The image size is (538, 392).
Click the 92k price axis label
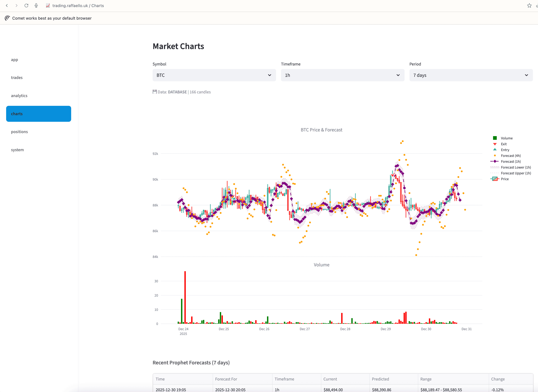tap(155, 154)
